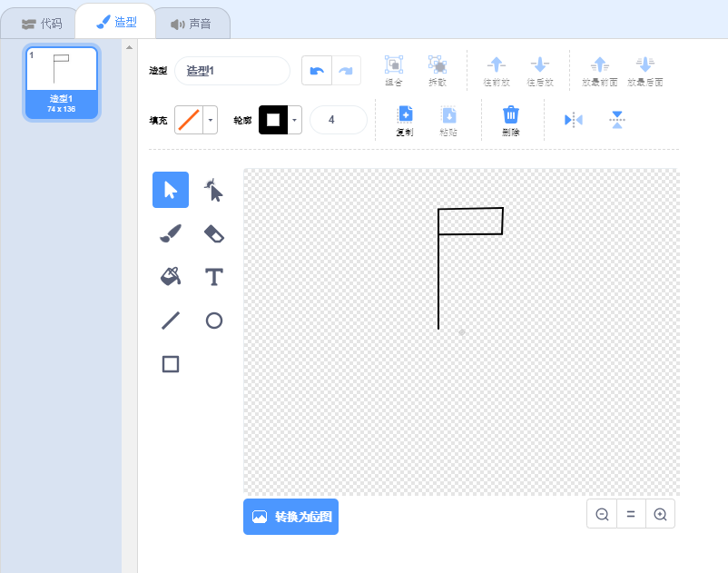Image resolution: width=728 pixels, height=573 pixels.
Task: Switch to the 声音 tab
Action: (192, 24)
